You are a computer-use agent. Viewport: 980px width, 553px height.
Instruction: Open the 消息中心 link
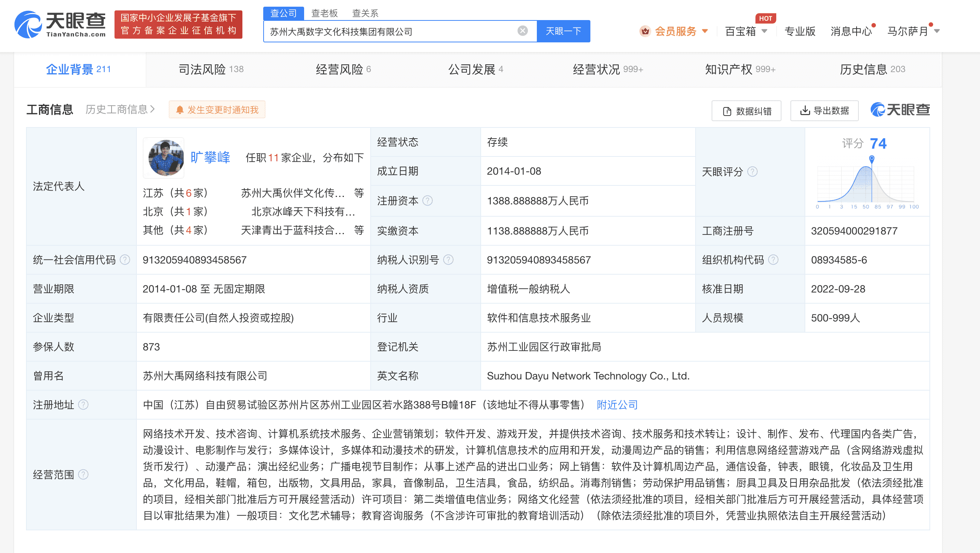click(x=851, y=31)
